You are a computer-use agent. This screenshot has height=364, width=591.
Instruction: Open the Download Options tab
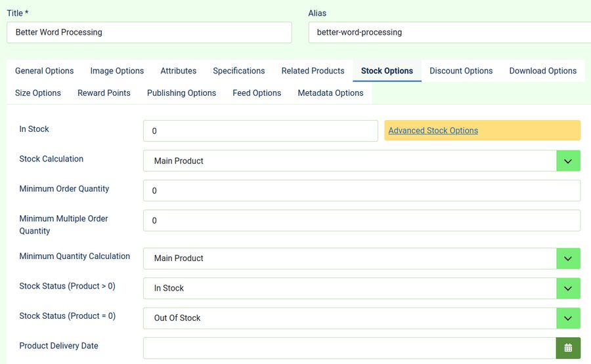pyautogui.click(x=542, y=71)
